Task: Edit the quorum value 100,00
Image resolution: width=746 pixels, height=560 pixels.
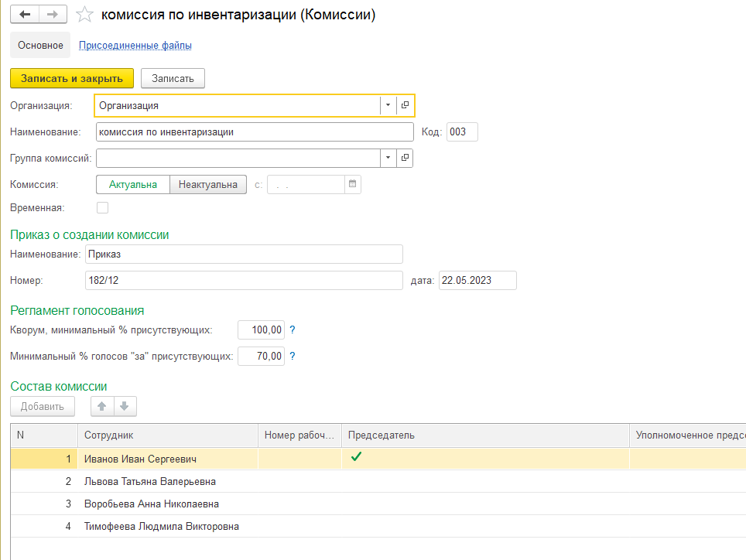Action: [262, 330]
